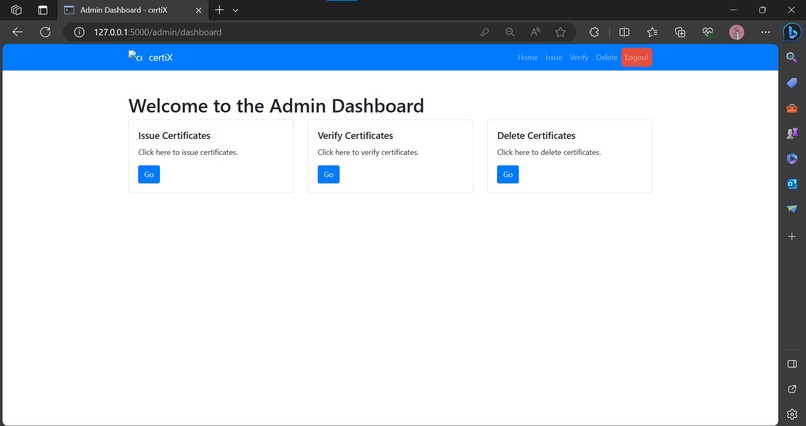The width and height of the screenshot is (806, 426).
Task: Open the sidebar Tools briefcase icon
Action: point(792,108)
